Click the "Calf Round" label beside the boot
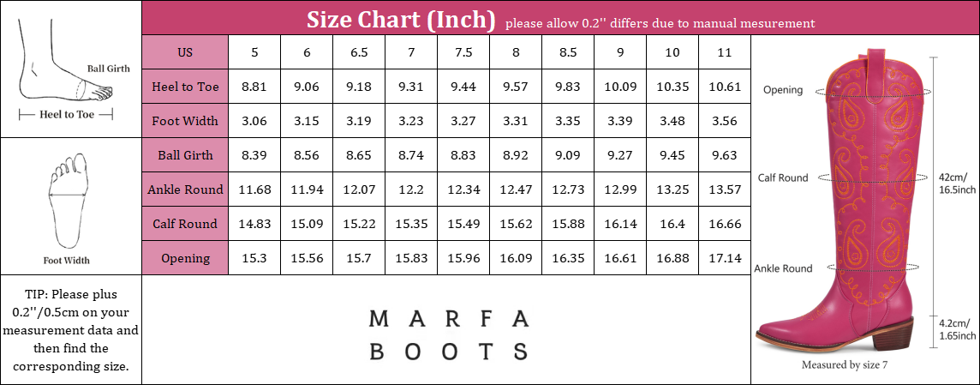Image resolution: width=980 pixels, height=385 pixels. coord(782,177)
